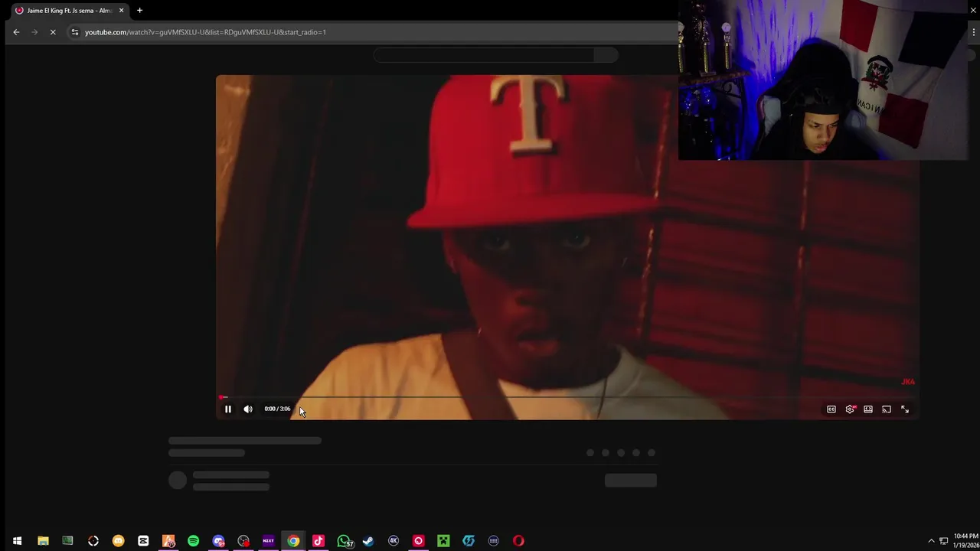The width and height of the screenshot is (980, 551).
Task: Pause the YouTube video
Action: tap(227, 409)
